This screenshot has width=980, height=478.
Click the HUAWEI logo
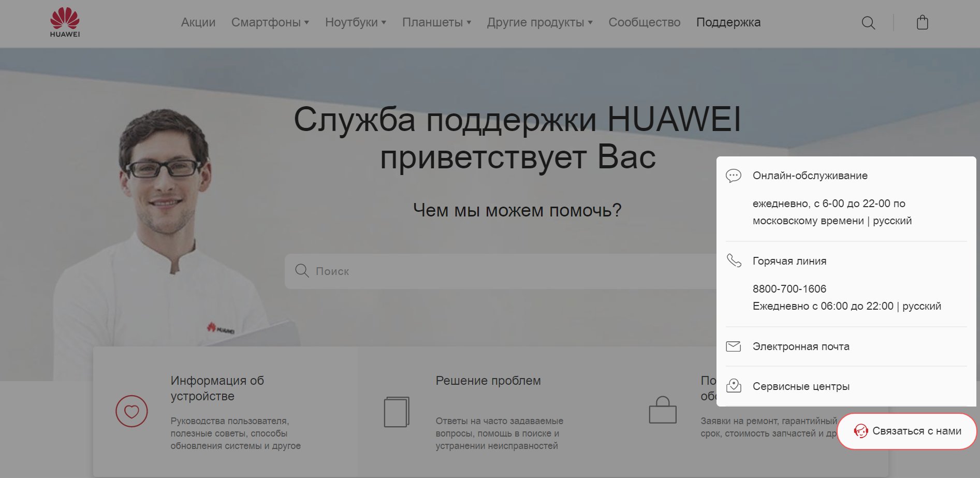coord(65,22)
